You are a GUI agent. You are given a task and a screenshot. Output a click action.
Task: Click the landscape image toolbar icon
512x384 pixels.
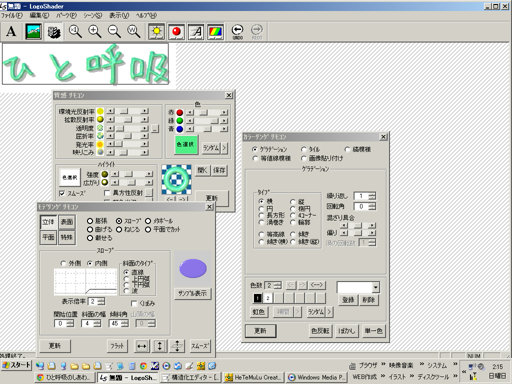(x=33, y=32)
